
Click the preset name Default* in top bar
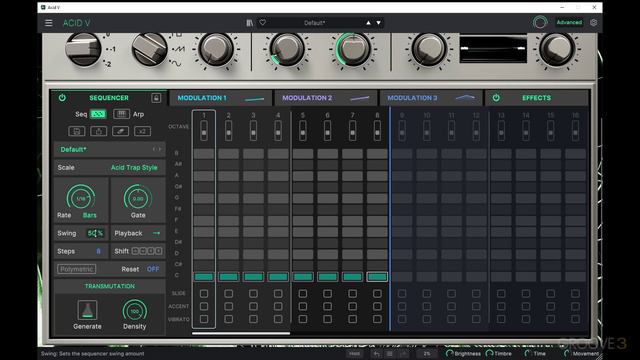click(314, 23)
